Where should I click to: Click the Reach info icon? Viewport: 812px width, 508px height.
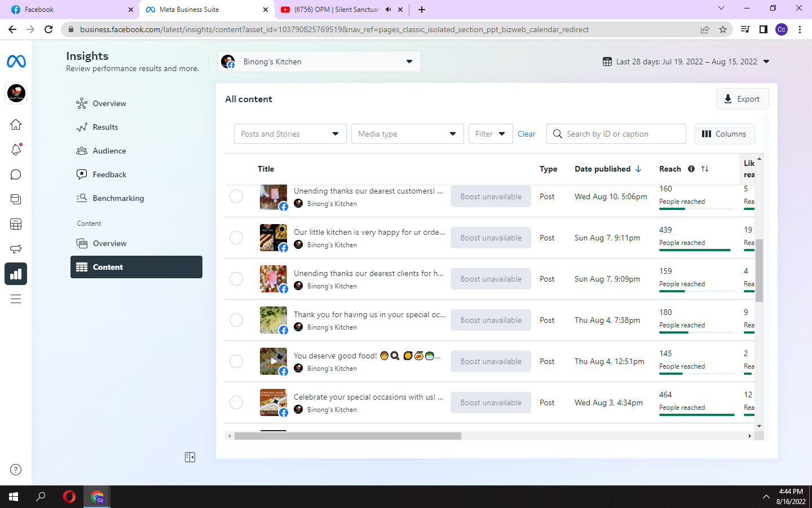(691, 169)
